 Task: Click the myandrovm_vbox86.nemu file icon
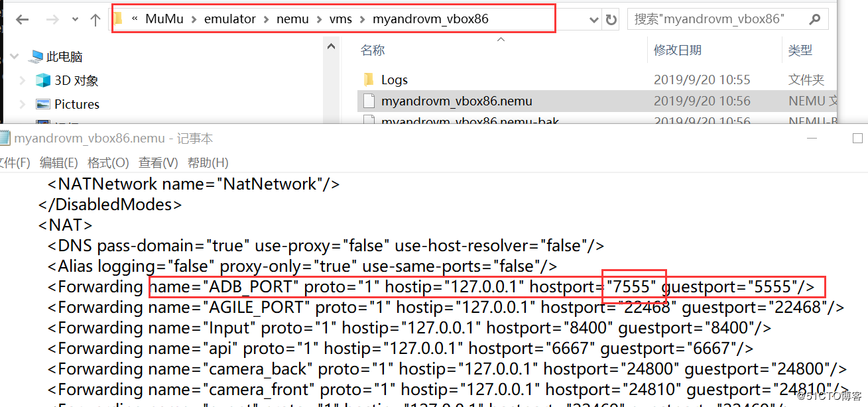369,101
